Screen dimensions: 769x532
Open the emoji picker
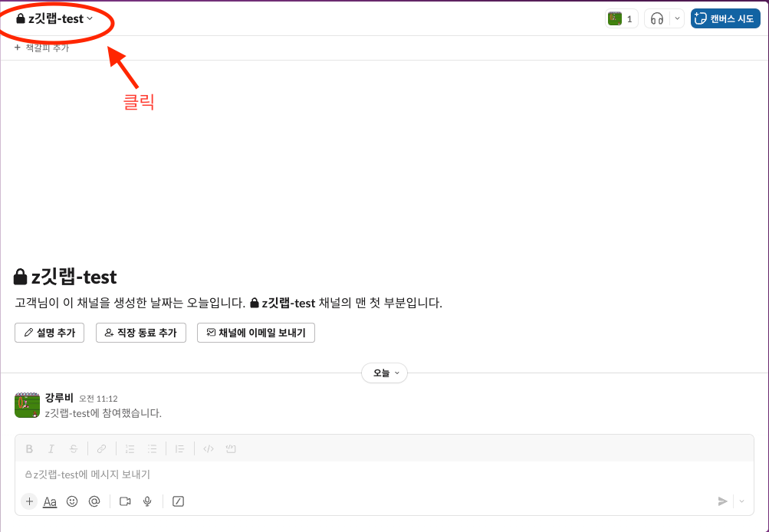(72, 501)
